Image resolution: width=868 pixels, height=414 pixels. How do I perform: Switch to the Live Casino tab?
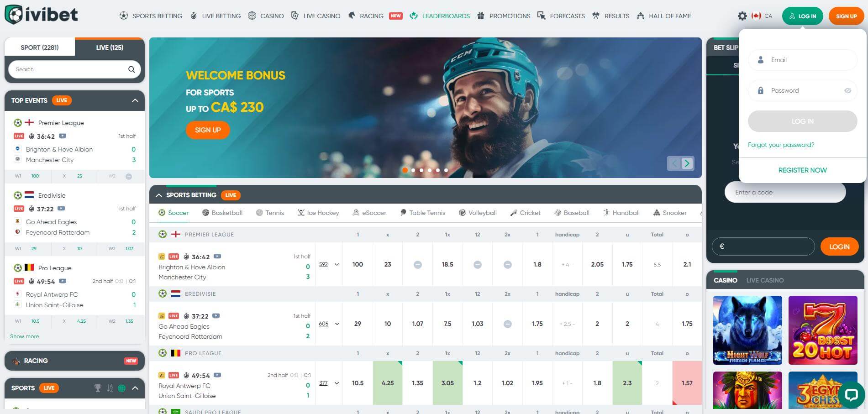tap(765, 280)
